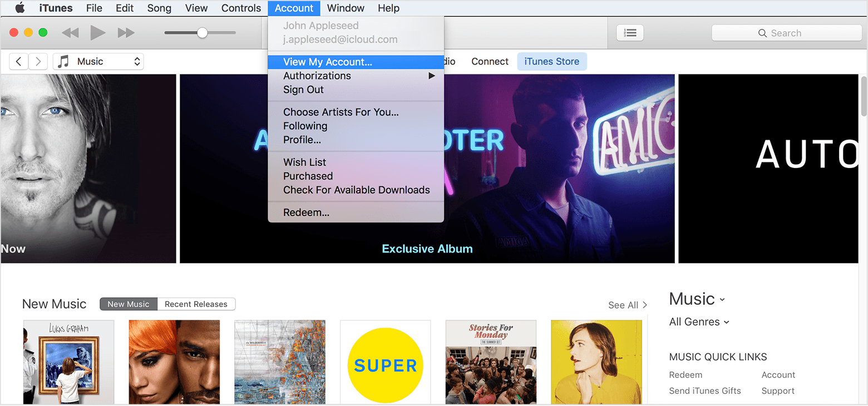Click the Search input field

pos(786,33)
